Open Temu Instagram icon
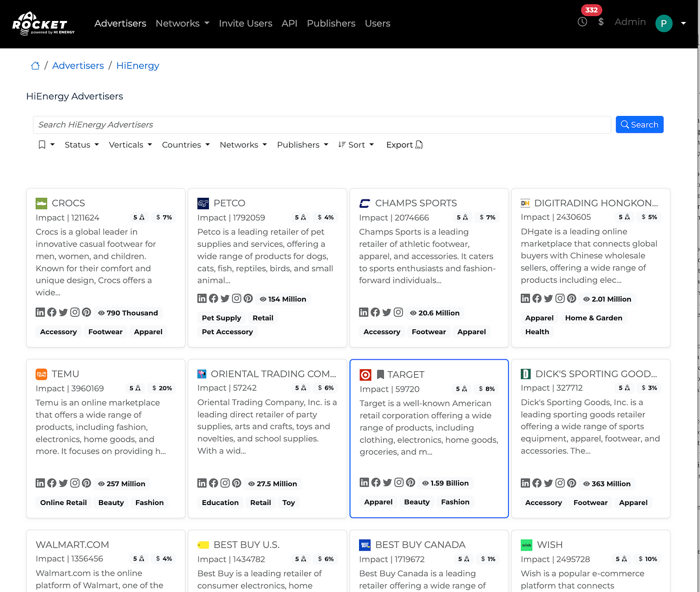The width and height of the screenshot is (700, 592). tap(75, 483)
